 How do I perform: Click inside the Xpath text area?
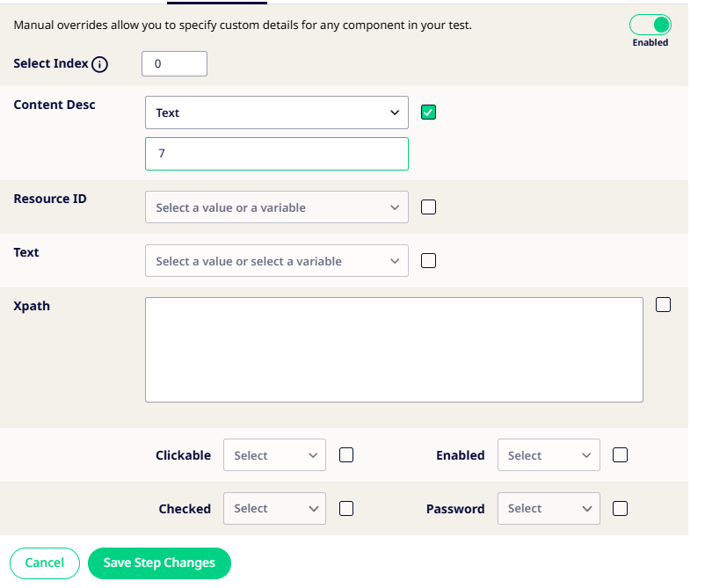pos(394,350)
